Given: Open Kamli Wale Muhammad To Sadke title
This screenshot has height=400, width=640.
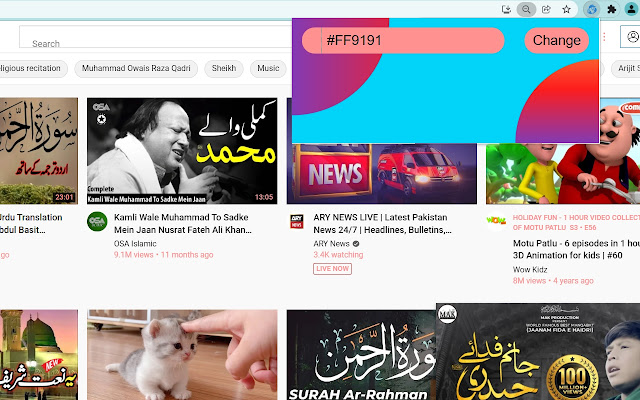Looking at the screenshot, I should point(183,224).
